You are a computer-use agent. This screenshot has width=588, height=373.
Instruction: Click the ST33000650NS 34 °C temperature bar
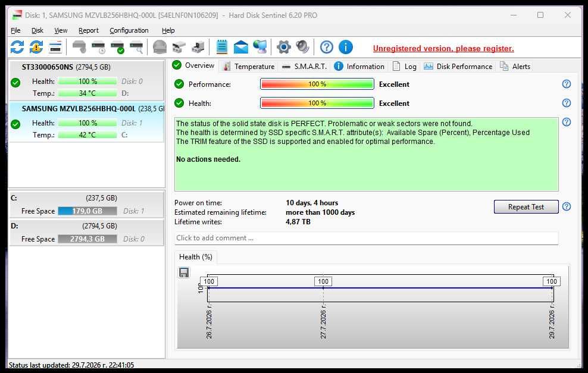(87, 93)
